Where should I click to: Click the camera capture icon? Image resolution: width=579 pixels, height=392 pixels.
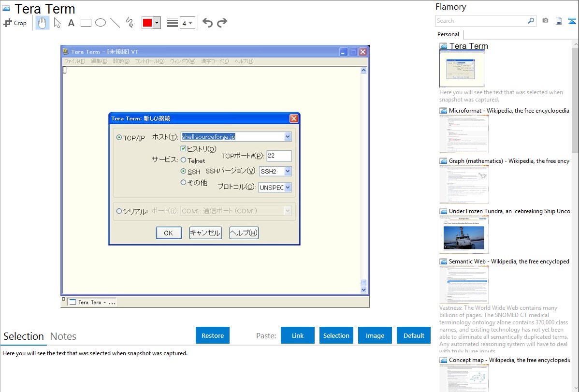tap(545, 21)
